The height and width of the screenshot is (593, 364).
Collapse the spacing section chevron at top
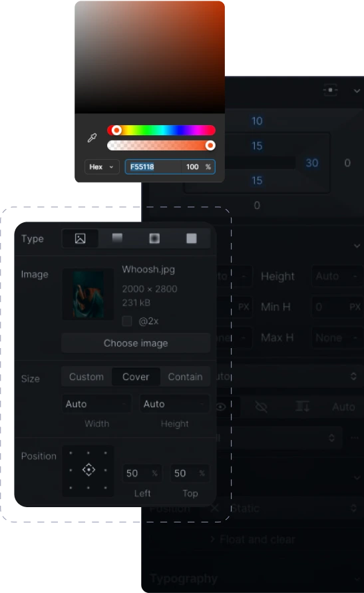(357, 91)
